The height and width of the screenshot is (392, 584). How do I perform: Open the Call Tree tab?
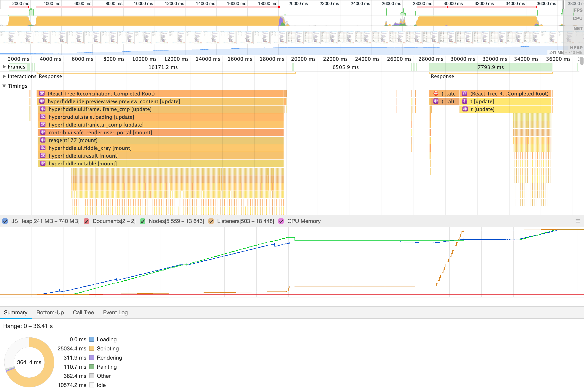pyautogui.click(x=83, y=313)
